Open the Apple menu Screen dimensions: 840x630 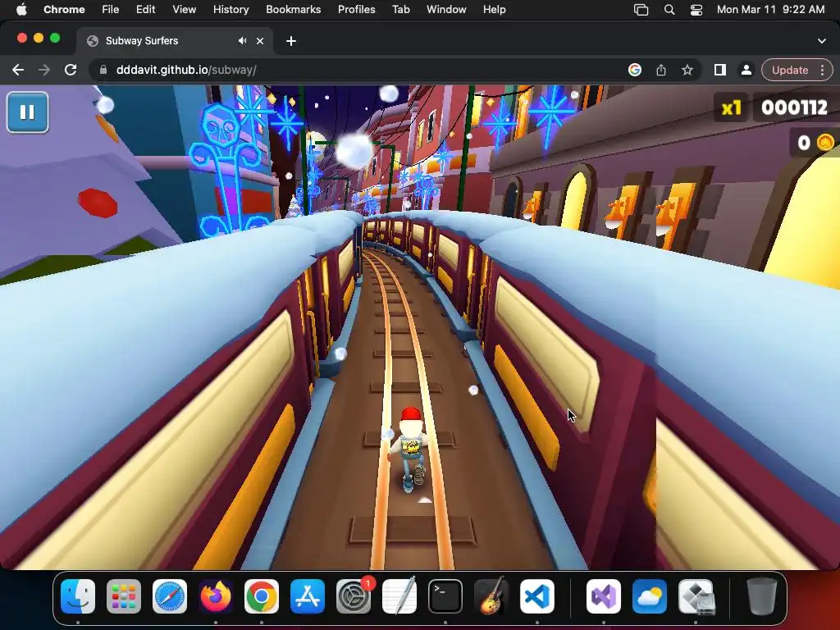coord(21,10)
